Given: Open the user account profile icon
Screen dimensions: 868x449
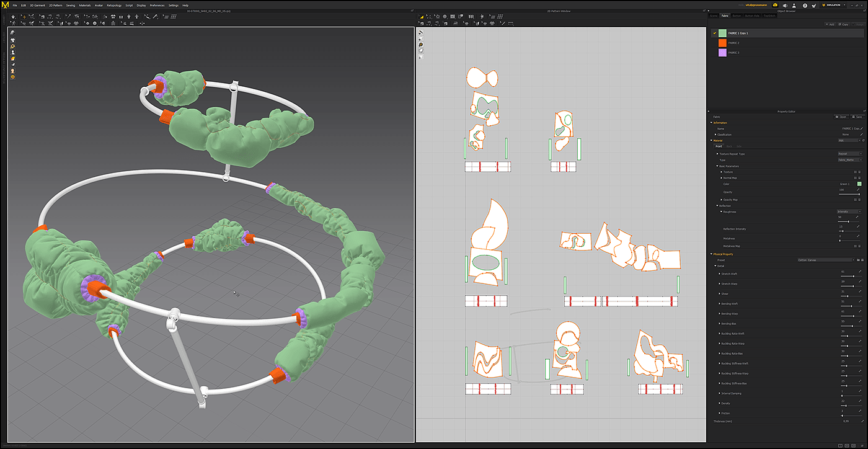Looking at the screenshot, I should click(794, 5).
